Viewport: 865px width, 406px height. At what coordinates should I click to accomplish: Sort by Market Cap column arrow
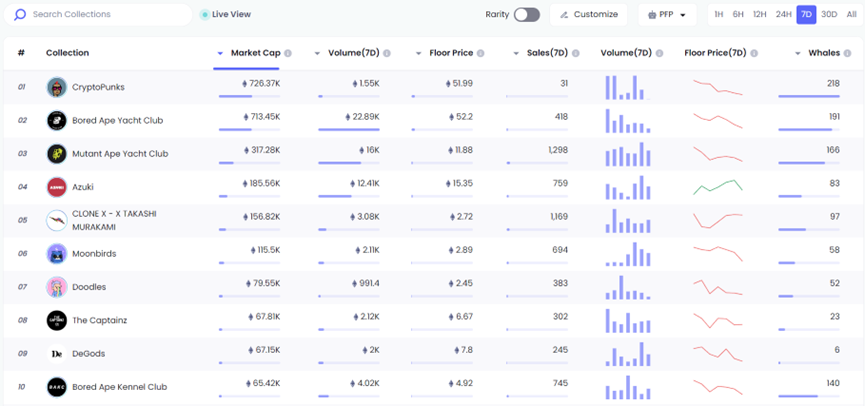pyautogui.click(x=220, y=53)
